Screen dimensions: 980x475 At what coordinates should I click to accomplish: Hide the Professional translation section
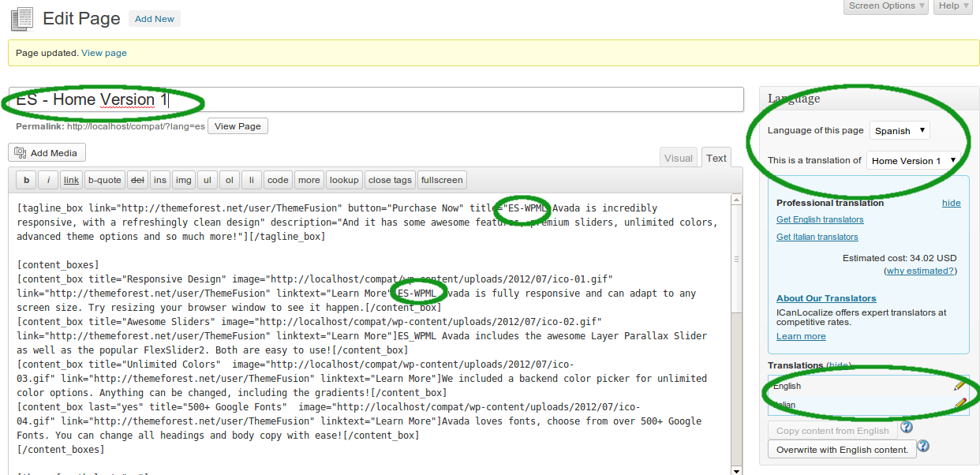(x=951, y=202)
